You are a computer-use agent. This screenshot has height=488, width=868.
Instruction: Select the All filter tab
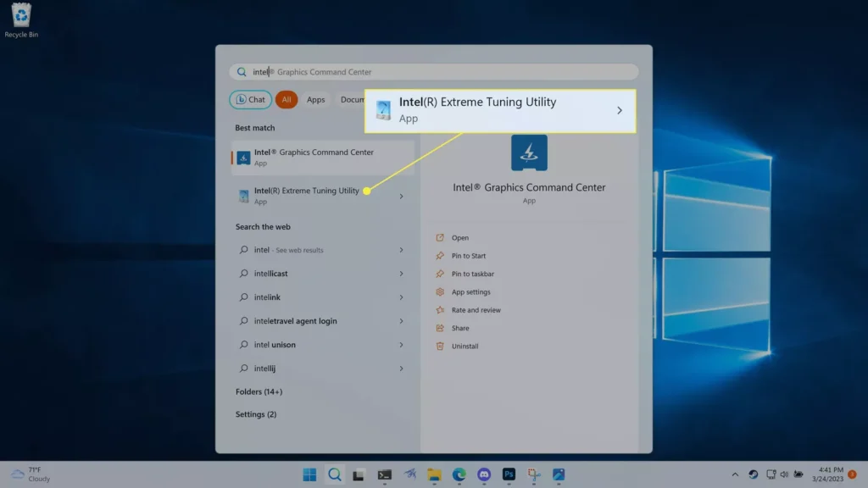pyautogui.click(x=287, y=100)
